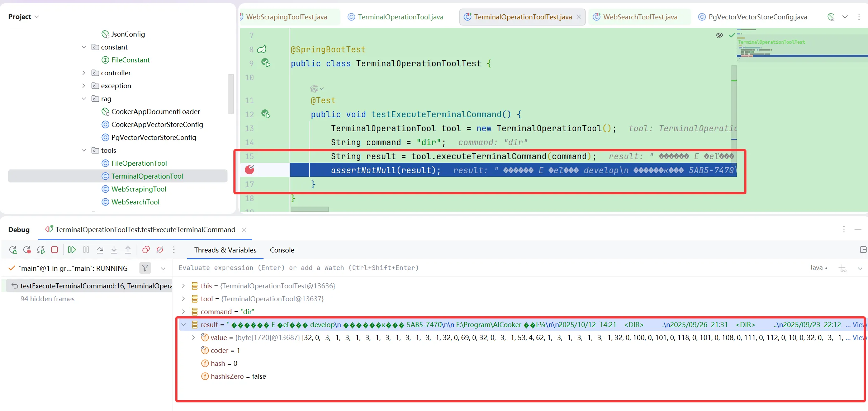Stop the debug session with red square
This screenshot has height=411, width=868.
click(x=54, y=250)
